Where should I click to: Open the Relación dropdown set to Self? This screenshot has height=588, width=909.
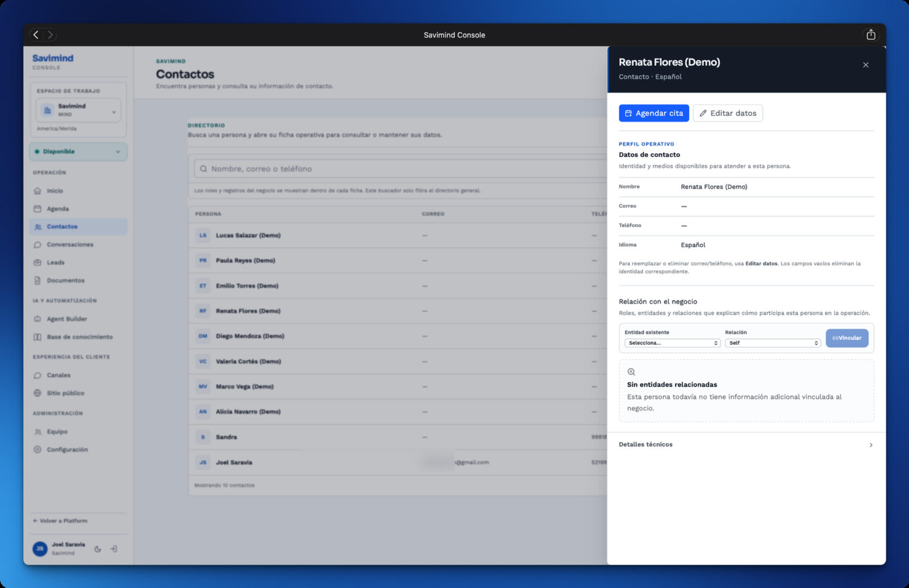pyautogui.click(x=773, y=343)
